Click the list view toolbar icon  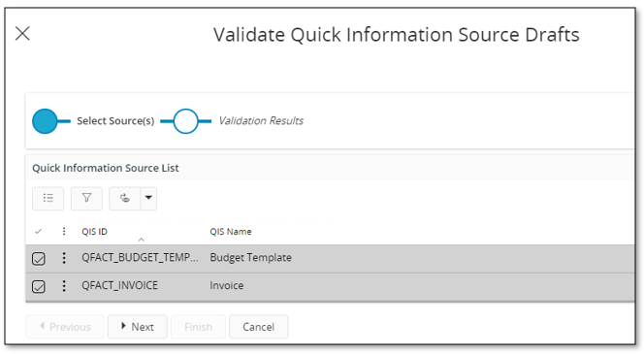tap(48, 199)
